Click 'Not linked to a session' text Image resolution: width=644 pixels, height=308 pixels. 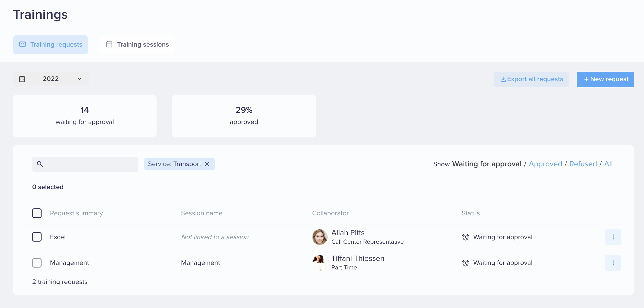click(215, 237)
